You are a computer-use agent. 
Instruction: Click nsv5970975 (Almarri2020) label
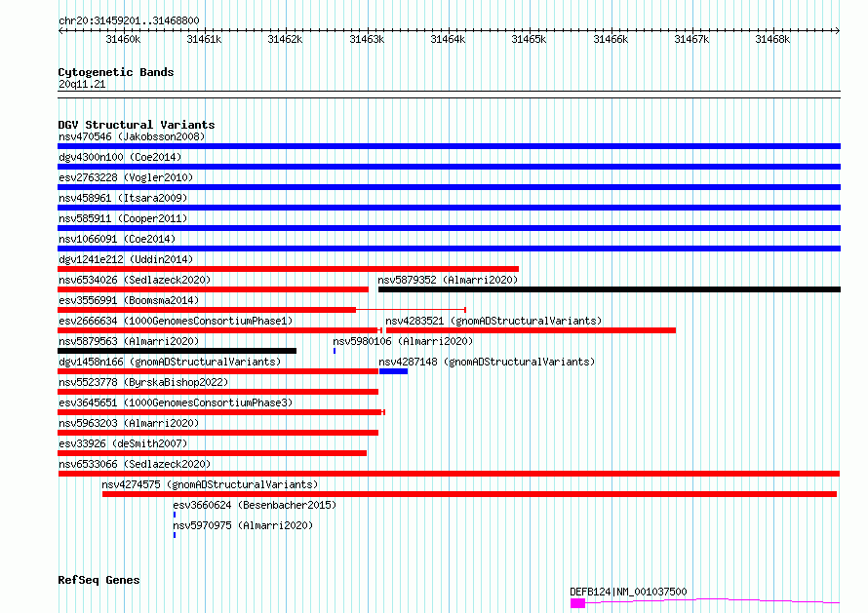pyautogui.click(x=243, y=525)
